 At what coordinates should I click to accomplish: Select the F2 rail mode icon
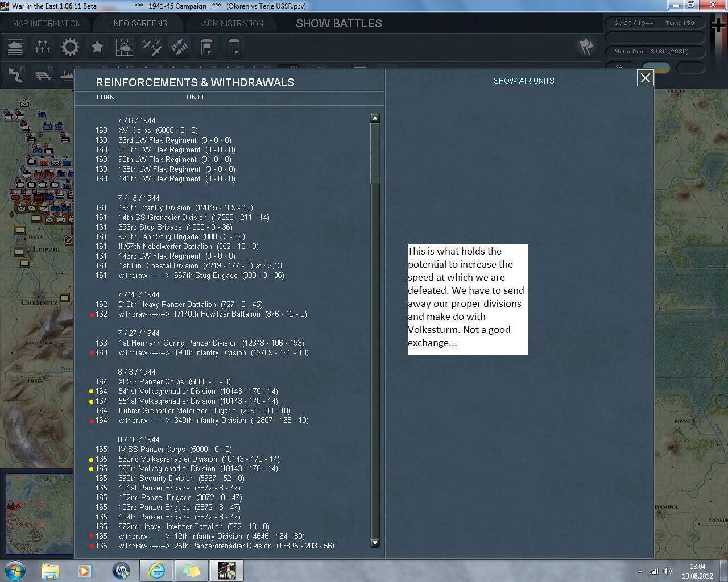pyautogui.click(x=43, y=74)
